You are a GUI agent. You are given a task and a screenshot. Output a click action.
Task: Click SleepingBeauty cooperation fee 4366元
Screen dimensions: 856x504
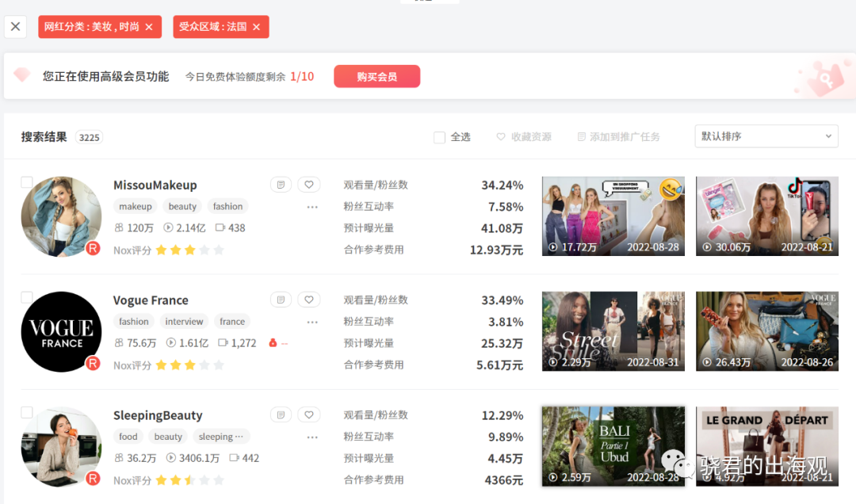coord(504,480)
